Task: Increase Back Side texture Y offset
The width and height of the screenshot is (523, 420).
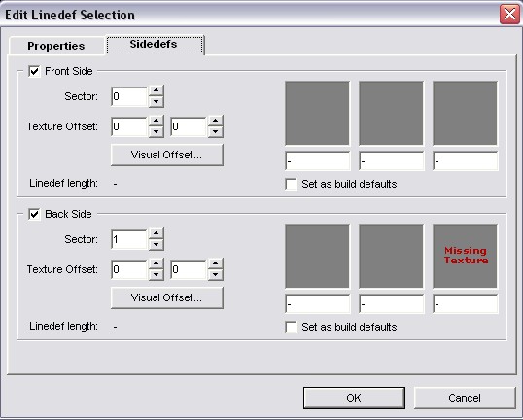Action: (216, 263)
